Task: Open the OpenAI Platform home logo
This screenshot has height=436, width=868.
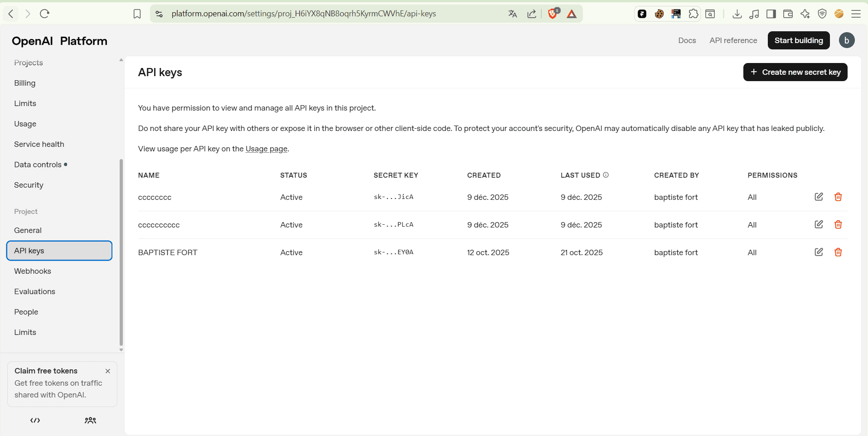Action: pos(59,41)
